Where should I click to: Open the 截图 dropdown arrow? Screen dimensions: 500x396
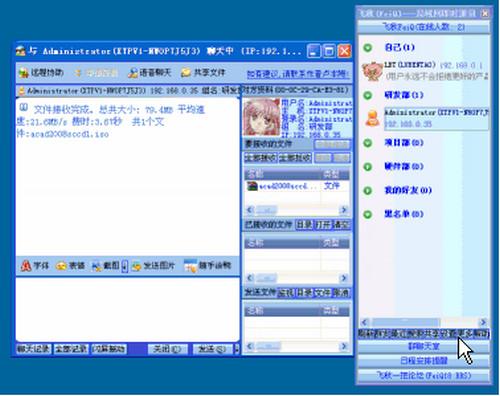click(124, 266)
